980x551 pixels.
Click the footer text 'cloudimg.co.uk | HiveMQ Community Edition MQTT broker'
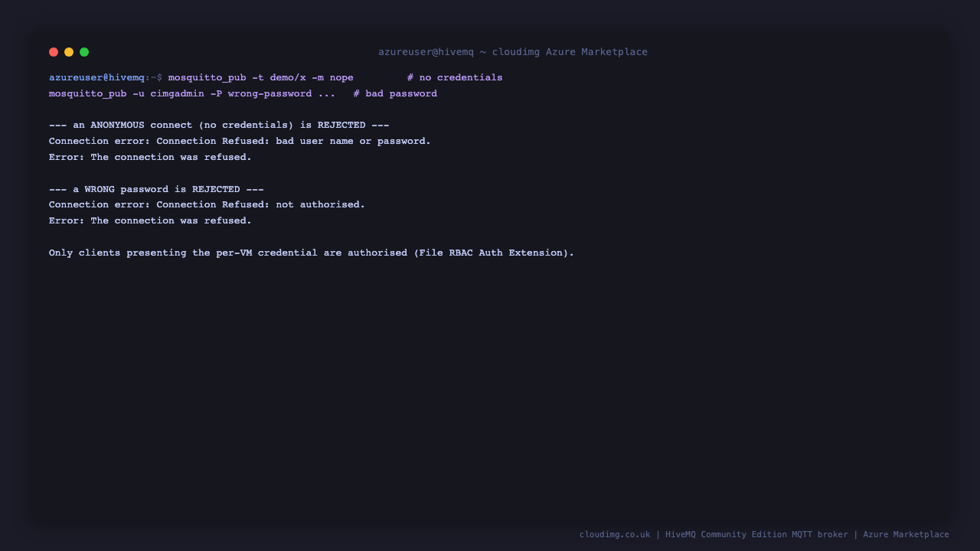coord(714,534)
